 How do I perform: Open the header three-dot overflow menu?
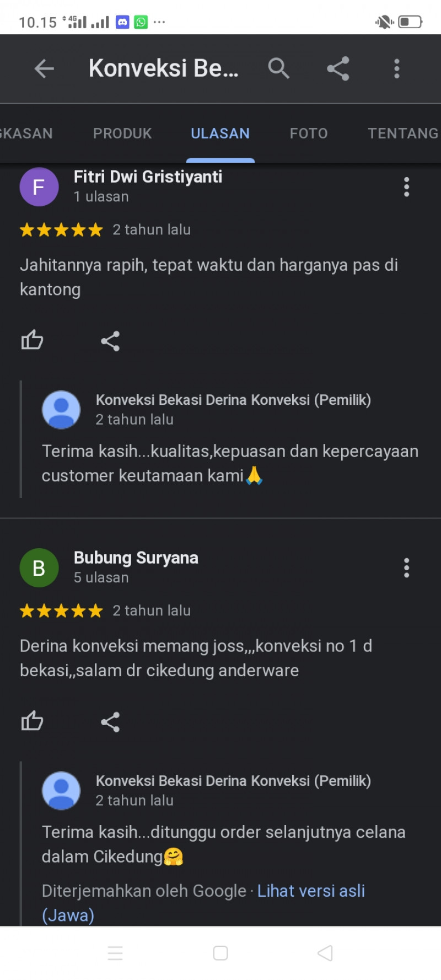396,69
